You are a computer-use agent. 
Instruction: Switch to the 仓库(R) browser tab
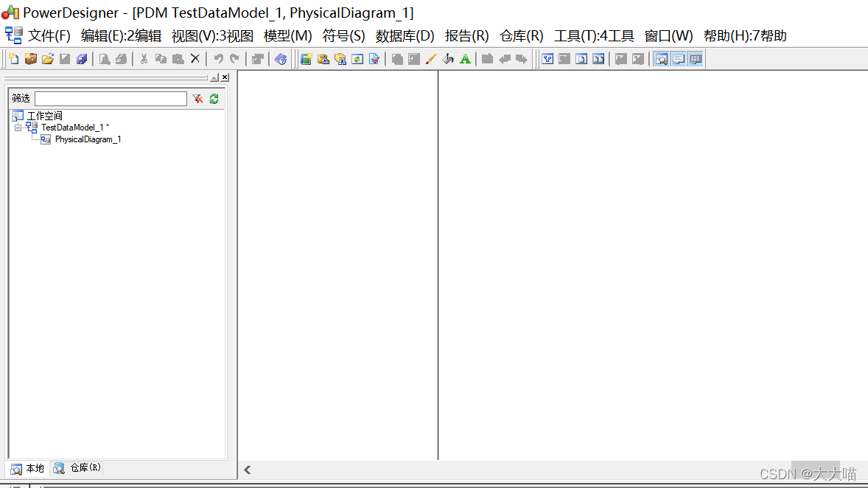coord(77,468)
